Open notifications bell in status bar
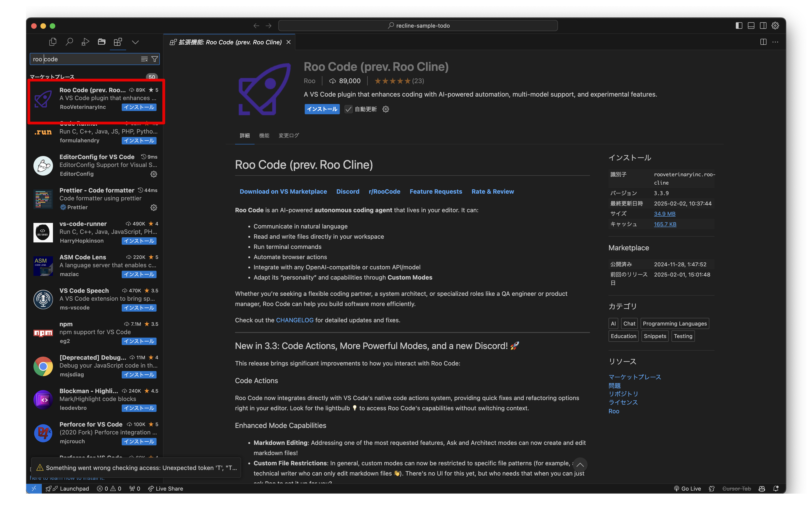This screenshot has width=812, height=528. [776, 489]
